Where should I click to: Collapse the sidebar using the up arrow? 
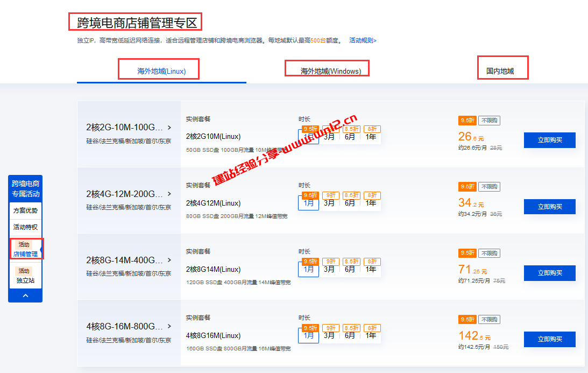25,295
